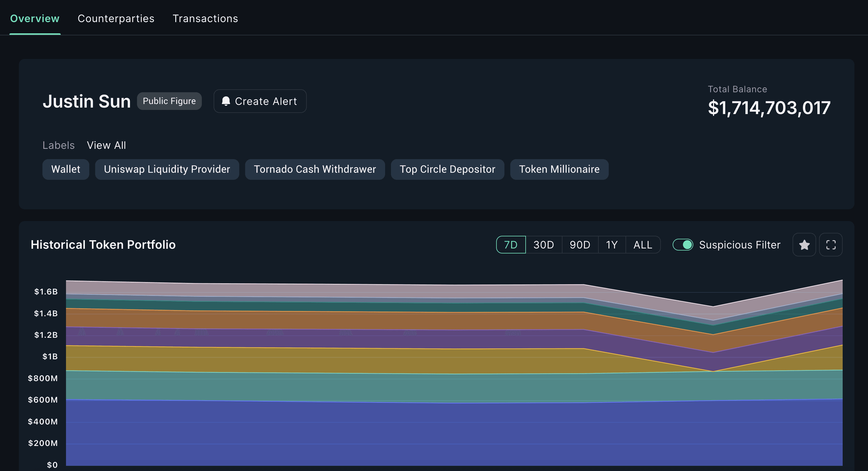Select the 7D time range

(511, 245)
